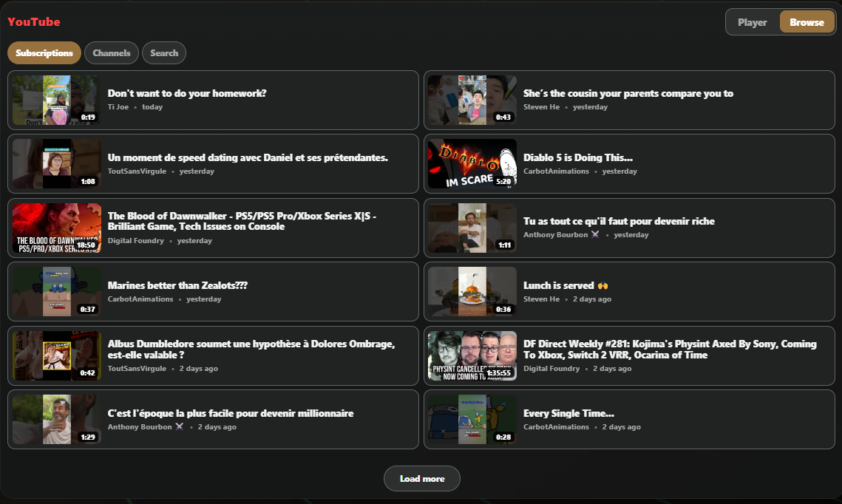Click title "Every Single Time..."
Viewport: 842px width, 504px height.
568,413
